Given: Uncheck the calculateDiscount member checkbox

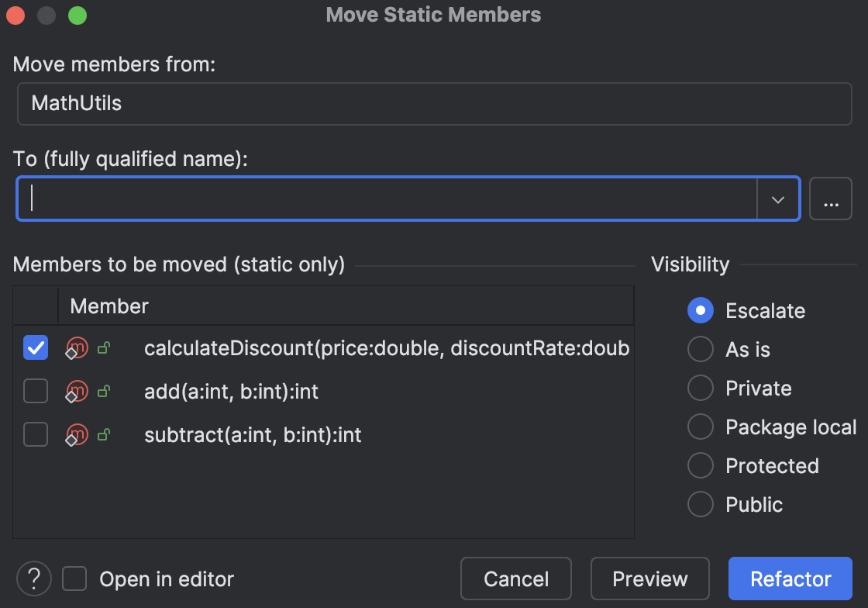Looking at the screenshot, I should tap(35, 348).
